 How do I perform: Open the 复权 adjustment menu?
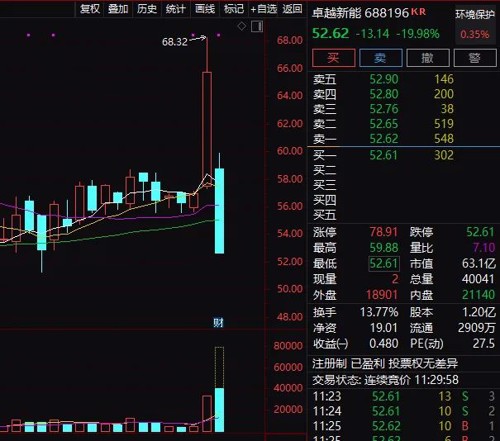(x=90, y=9)
